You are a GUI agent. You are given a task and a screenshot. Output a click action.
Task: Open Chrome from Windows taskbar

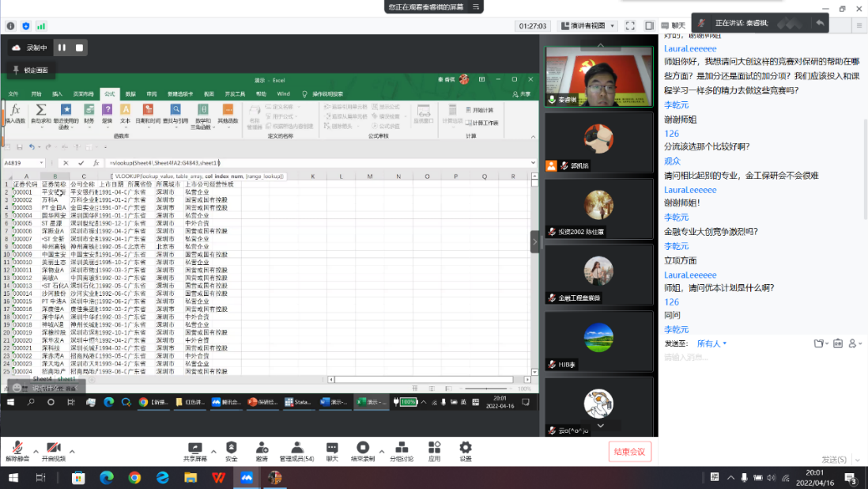[x=134, y=478]
